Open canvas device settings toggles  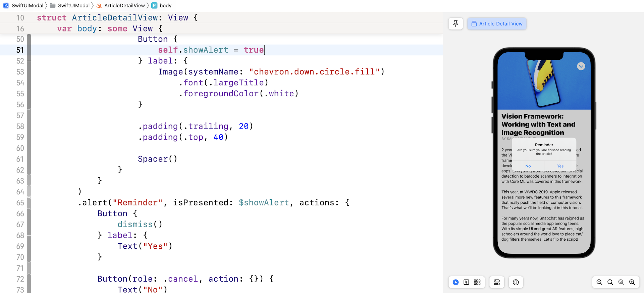click(x=497, y=282)
